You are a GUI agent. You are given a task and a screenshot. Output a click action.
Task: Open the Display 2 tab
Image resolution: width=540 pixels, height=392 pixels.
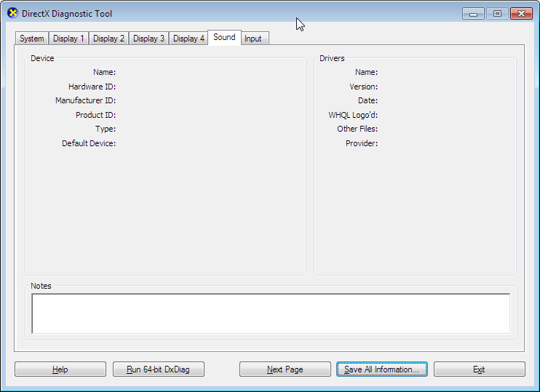[108, 39]
